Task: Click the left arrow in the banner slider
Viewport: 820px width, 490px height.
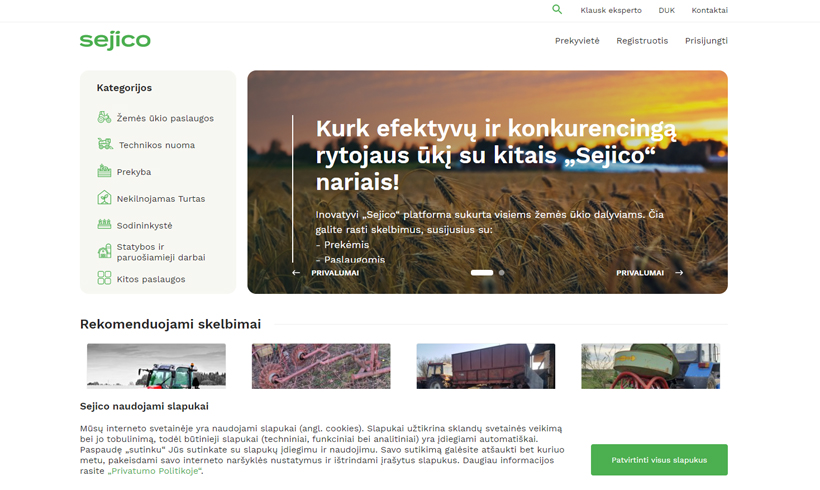Action: click(296, 272)
